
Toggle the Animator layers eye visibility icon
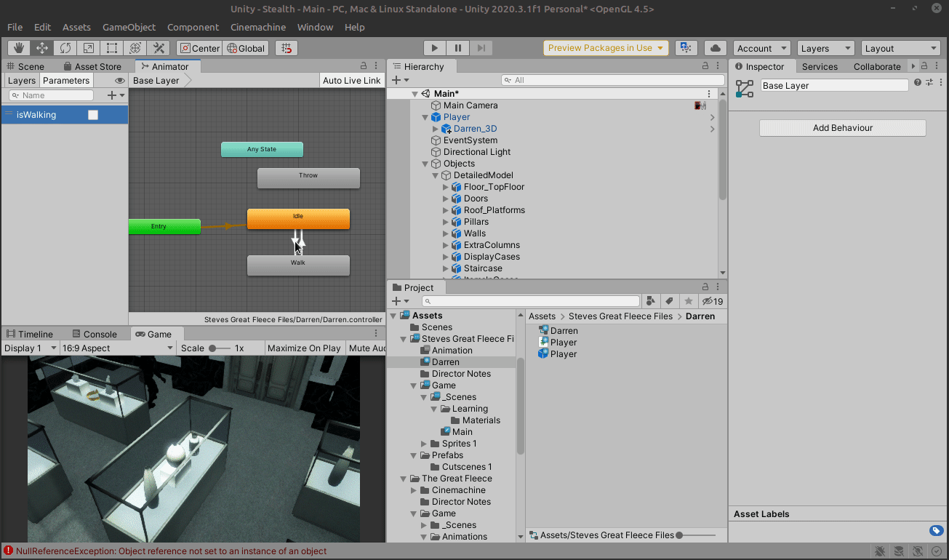coord(120,81)
